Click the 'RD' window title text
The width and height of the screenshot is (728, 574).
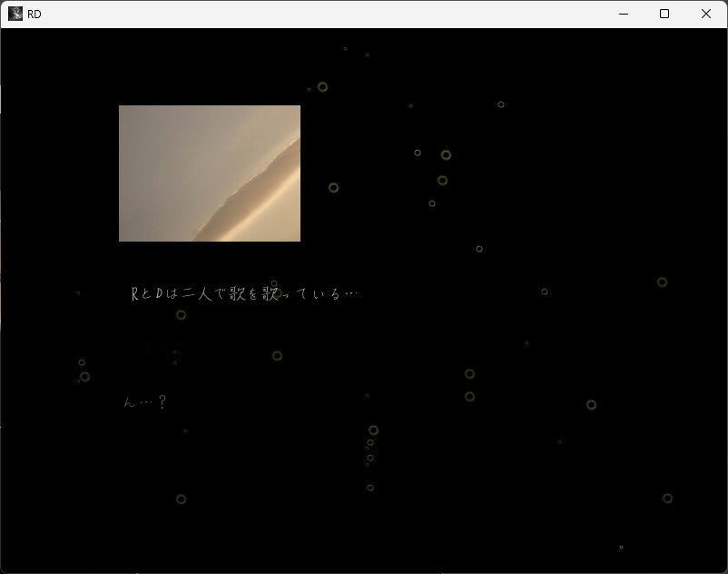(34, 15)
